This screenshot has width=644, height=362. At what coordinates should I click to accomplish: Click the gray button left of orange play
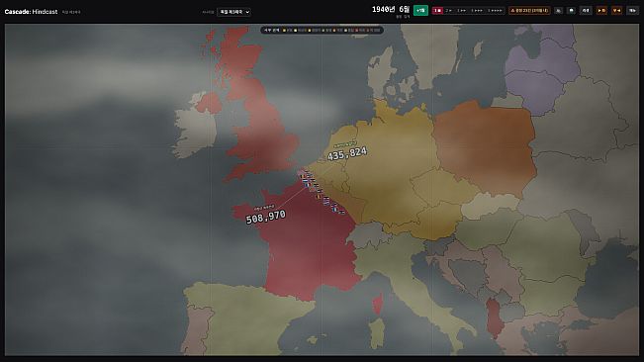pyautogui.click(x=586, y=10)
